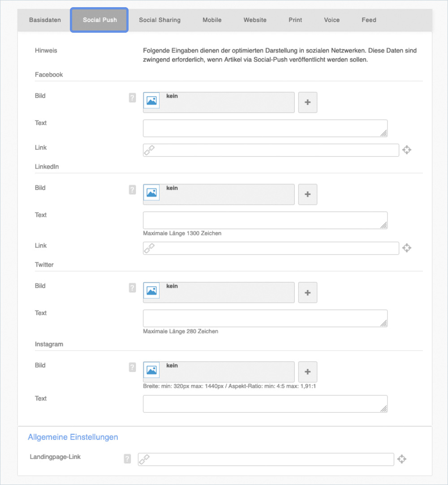
Task: Click into the Facebook Text field
Action: (265, 128)
